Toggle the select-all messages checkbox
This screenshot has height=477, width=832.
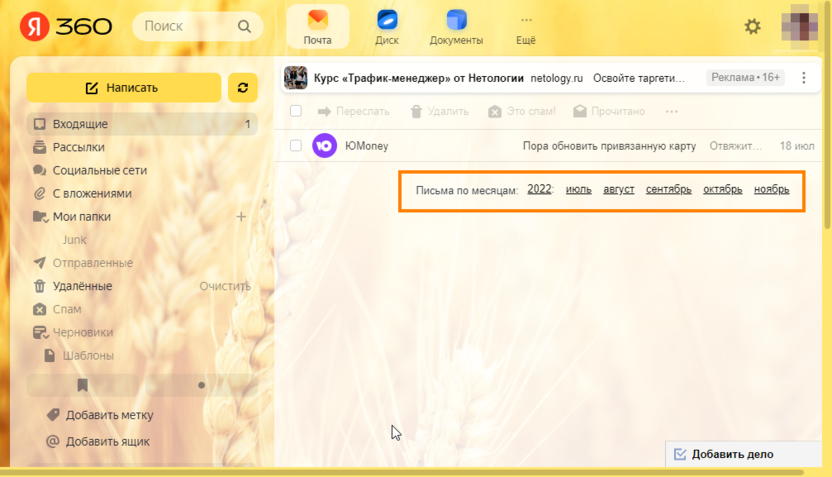point(296,111)
